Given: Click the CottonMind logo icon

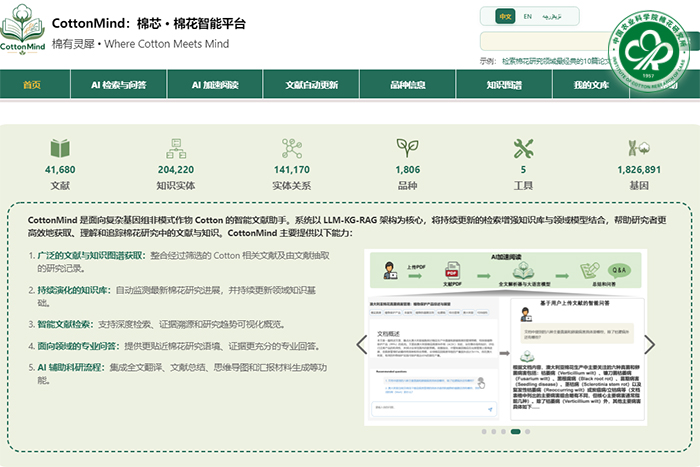Looking at the screenshot, I should 22,29.
